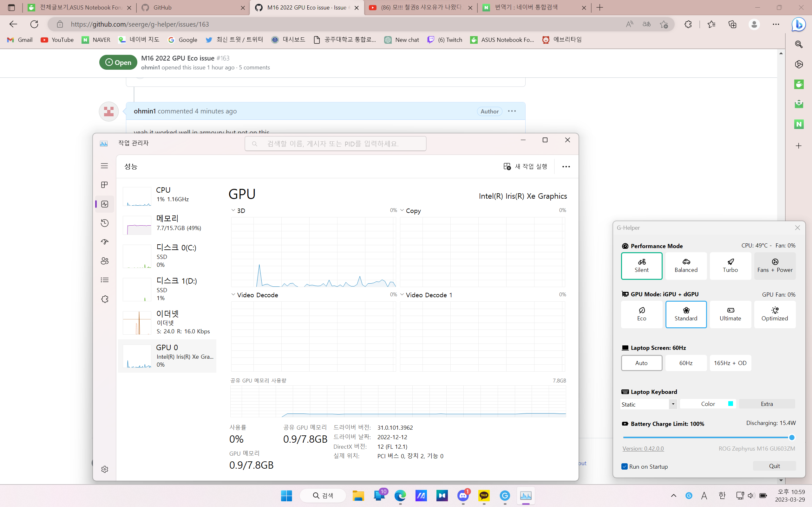
Task: Open the Task Manager navigation hamburger menu
Action: click(104, 166)
